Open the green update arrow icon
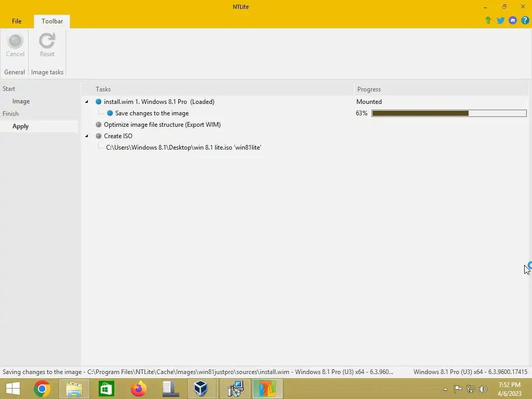The height and width of the screenshot is (399, 532). (488, 20)
